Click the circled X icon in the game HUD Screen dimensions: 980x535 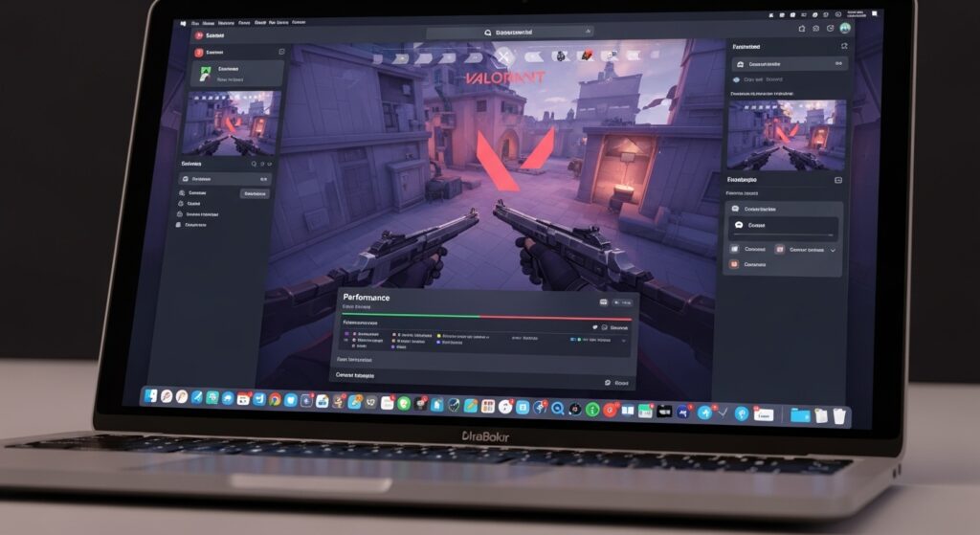pos(503,57)
